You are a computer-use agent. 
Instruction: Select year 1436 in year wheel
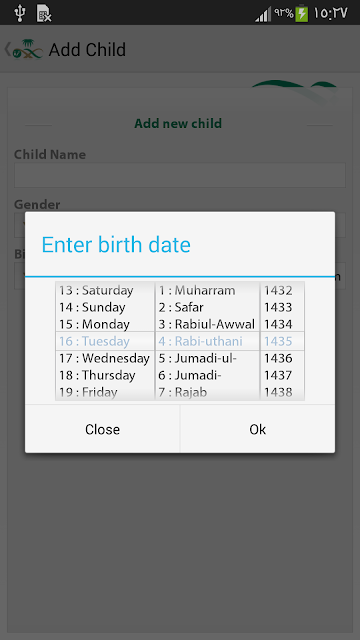[278, 358]
